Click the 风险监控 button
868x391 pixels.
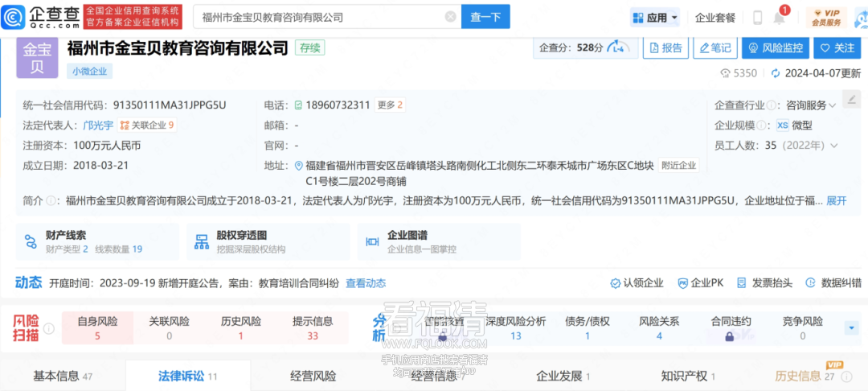pyautogui.click(x=775, y=48)
